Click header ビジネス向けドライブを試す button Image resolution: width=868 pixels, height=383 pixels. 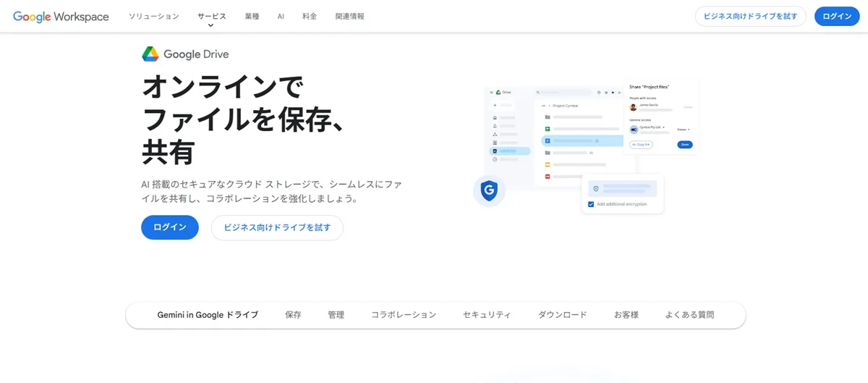[x=751, y=16]
